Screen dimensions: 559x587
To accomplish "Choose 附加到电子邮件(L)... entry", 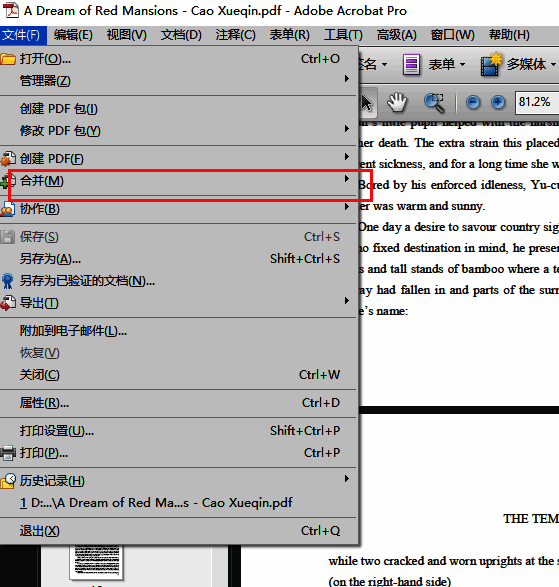I will [x=178, y=331].
